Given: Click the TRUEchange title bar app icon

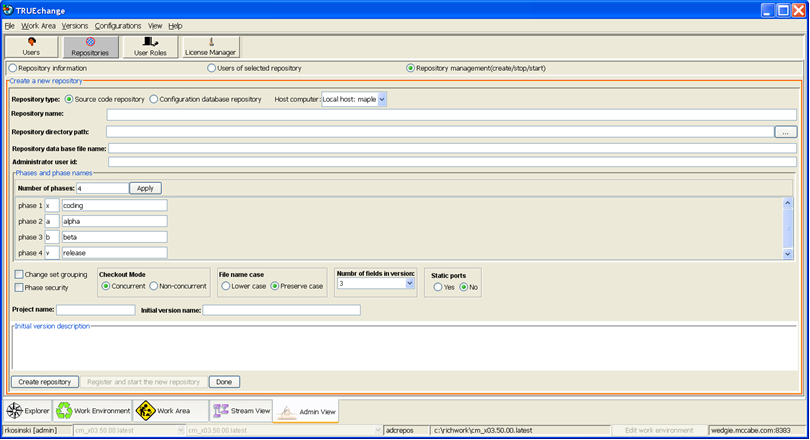Looking at the screenshot, I should click(x=8, y=10).
